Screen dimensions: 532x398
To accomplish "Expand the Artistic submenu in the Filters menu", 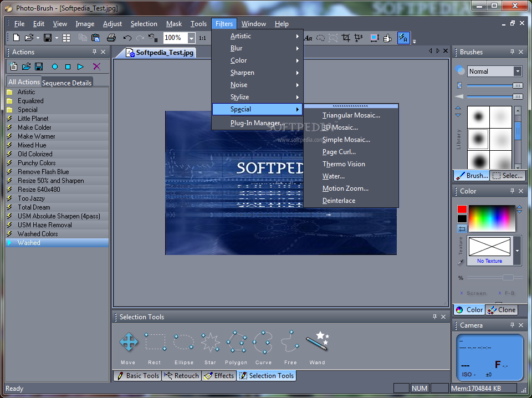I will coord(258,36).
